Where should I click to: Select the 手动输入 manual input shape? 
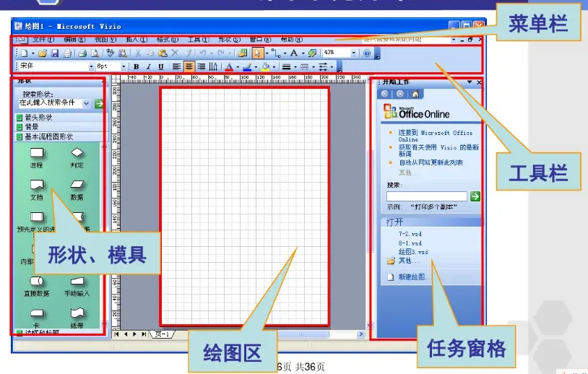click(77, 287)
